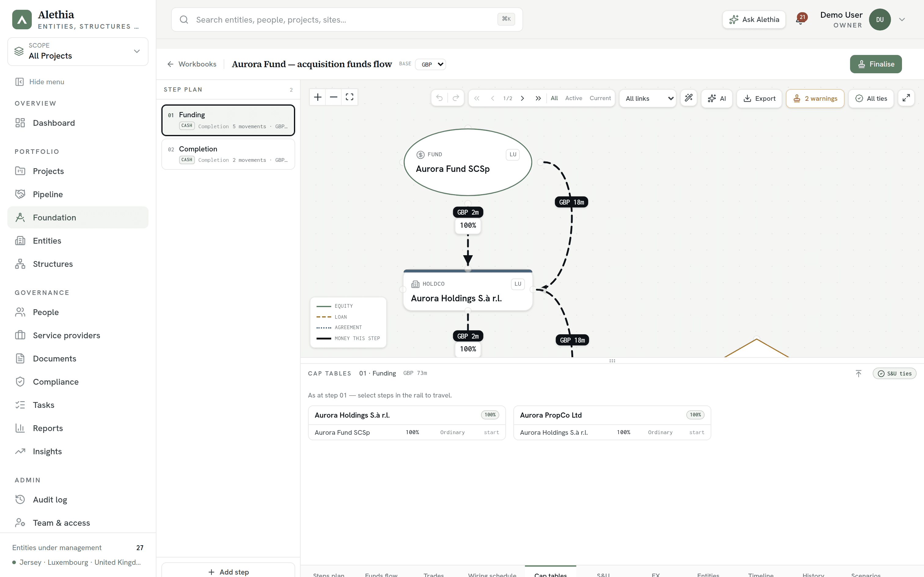Open the magic wand auto-layout tool
This screenshot has height=577, width=924.
tap(688, 98)
